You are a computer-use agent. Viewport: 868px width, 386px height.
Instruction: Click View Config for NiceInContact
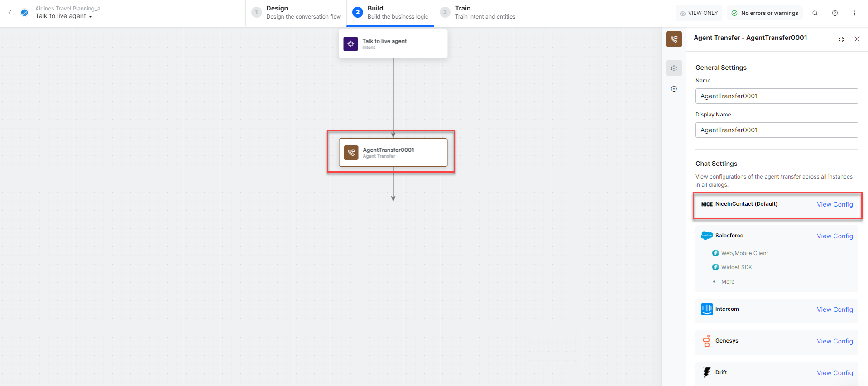pyautogui.click(x=834, y=204)
